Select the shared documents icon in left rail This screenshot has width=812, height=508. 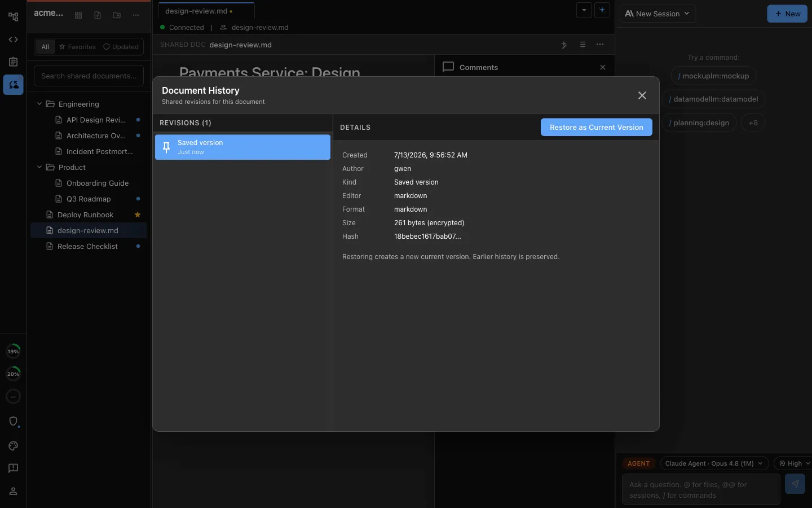[x=13, y=85]
